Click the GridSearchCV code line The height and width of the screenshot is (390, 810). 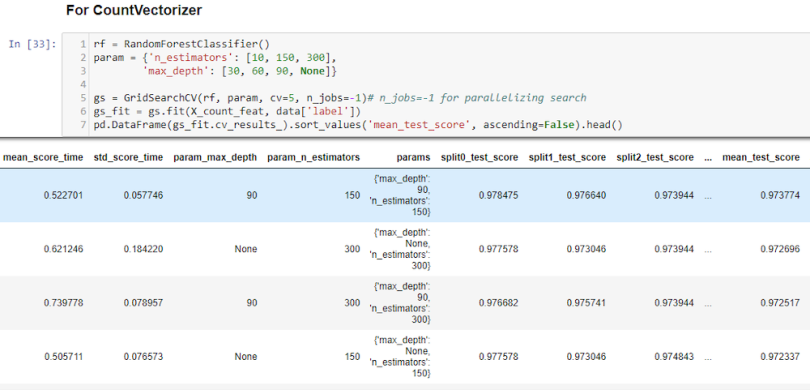coord(340,98)
